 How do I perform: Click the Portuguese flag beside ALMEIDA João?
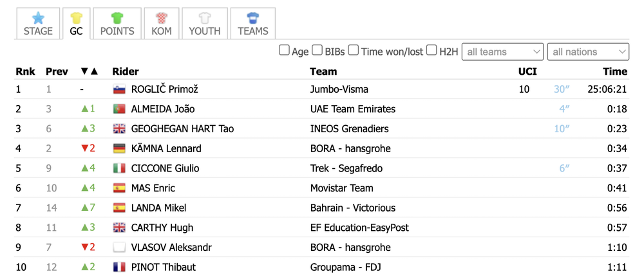coord(119,109)
